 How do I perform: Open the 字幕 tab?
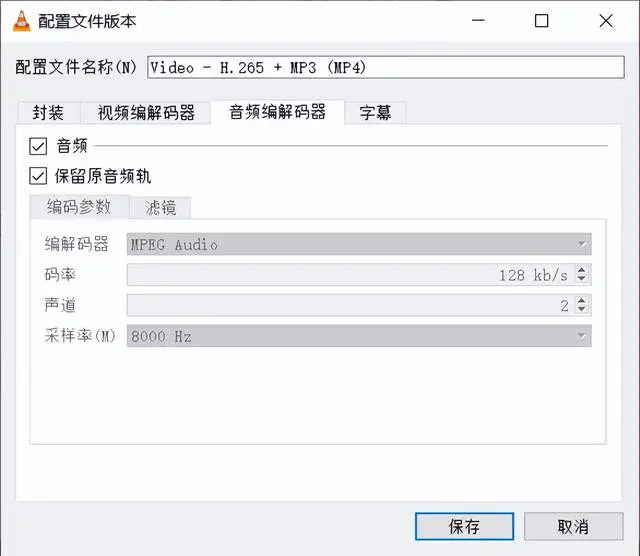[375, 113]
